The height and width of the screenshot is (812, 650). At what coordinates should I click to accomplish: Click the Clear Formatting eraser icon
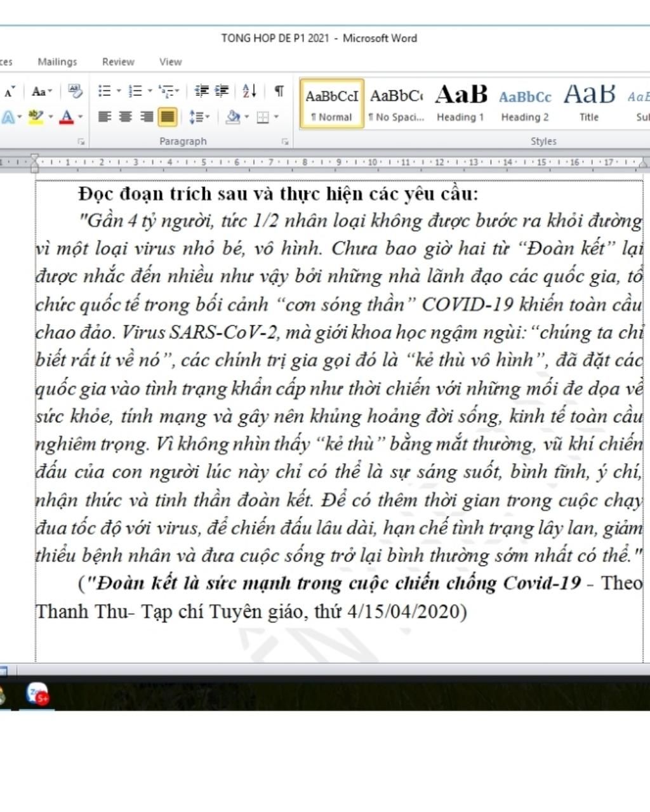[75, 91]
